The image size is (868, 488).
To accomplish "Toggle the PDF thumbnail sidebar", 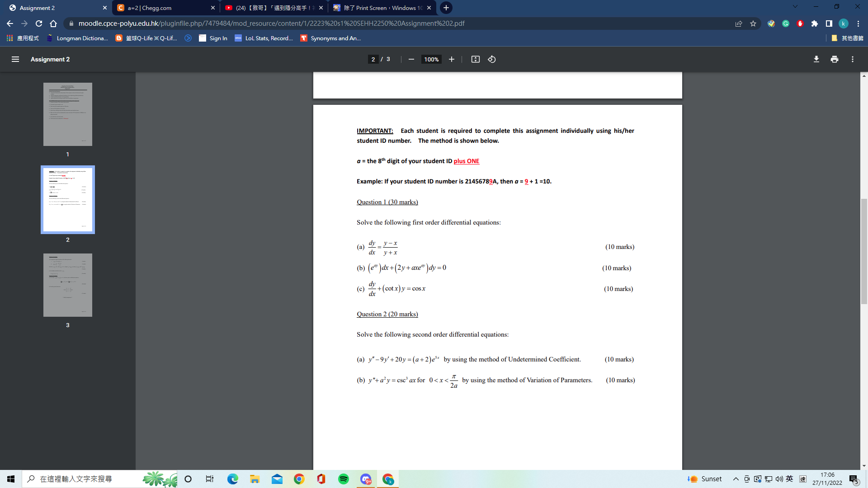I will pyautogui.click(x=15, y=59).
